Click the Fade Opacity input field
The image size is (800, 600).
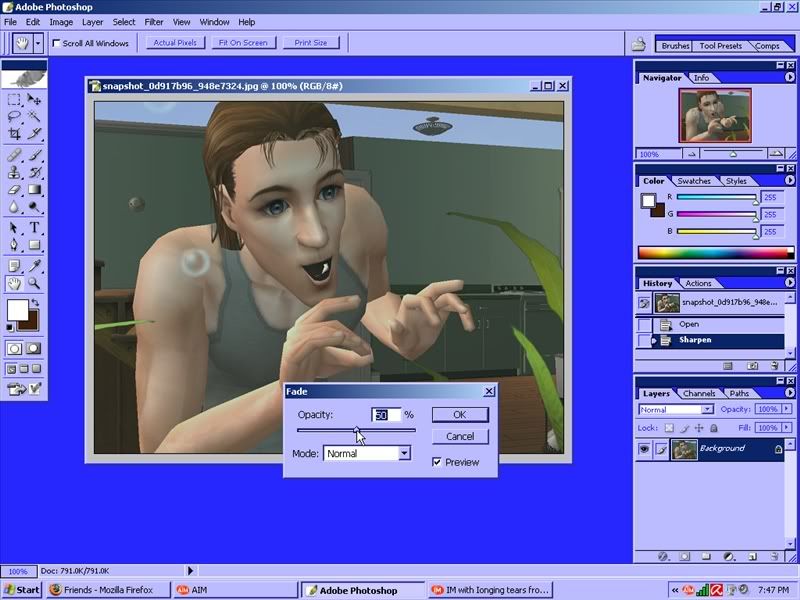coord(386,415)
